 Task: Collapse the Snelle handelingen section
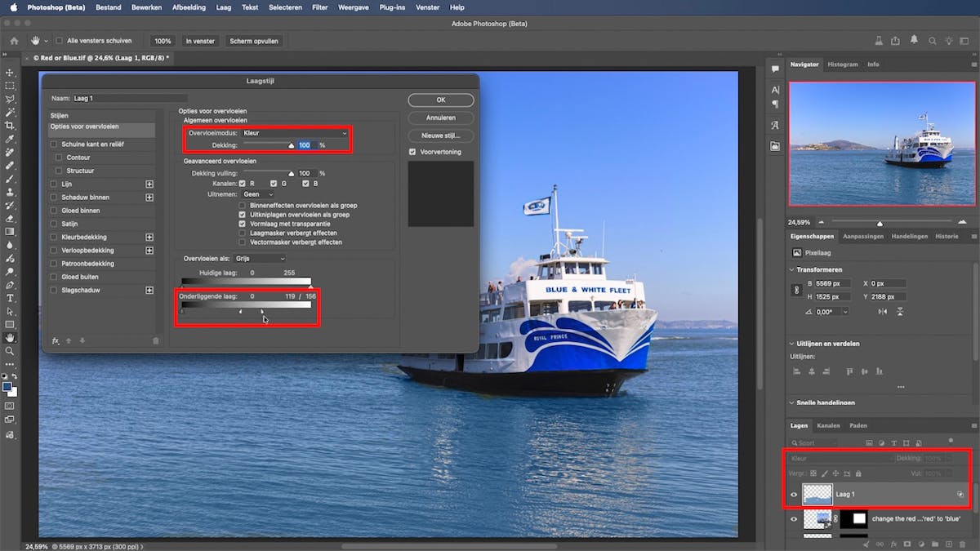tap(793, 402)
